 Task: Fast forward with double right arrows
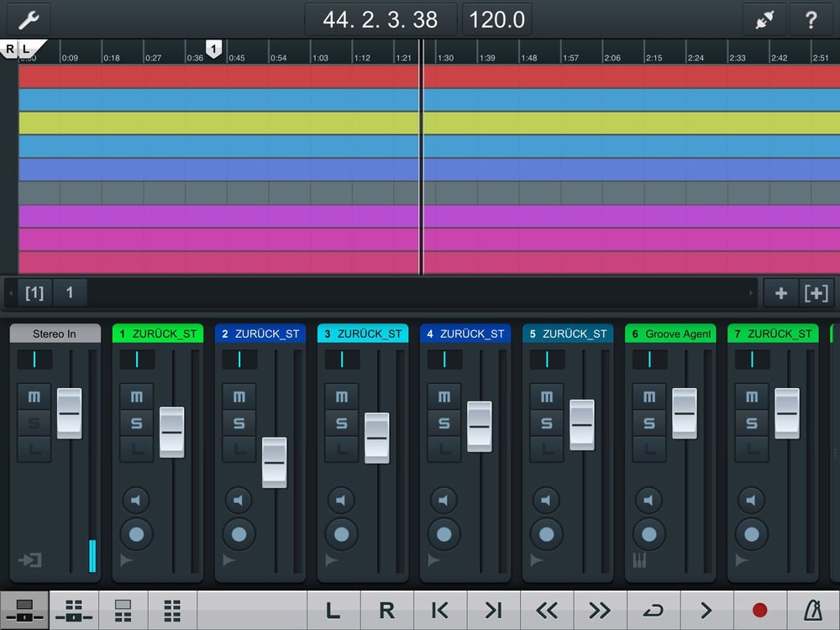(600, 610)
